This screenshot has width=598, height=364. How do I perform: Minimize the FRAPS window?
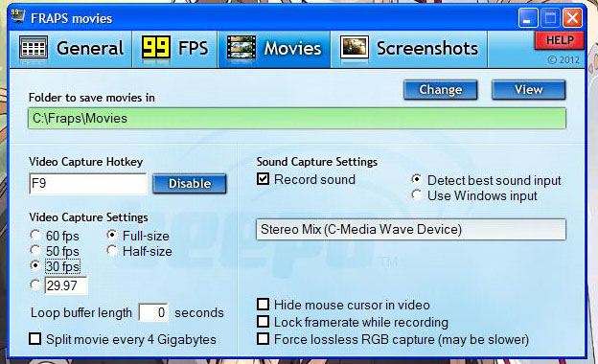click(x=528, y=18)
